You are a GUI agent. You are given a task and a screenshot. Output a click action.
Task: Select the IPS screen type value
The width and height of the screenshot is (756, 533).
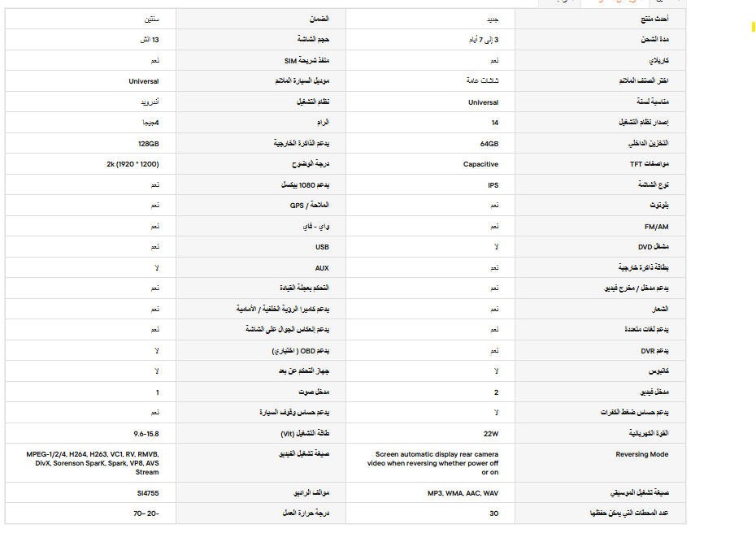point(493,185)
